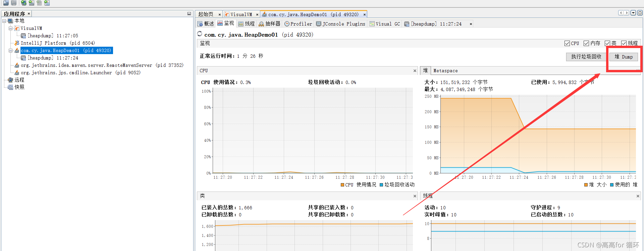This screenshot has width=644, height=251.
Task: Click the 抽样器 sampler tab icon
Action: click(261, 24)
